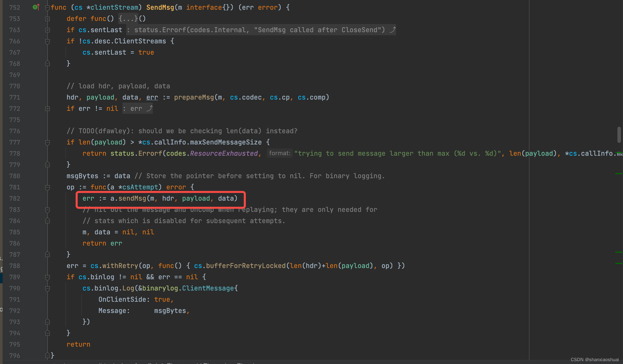
Task: Collapse the cs.binlog if block at line 789
Action: [47, 277]
